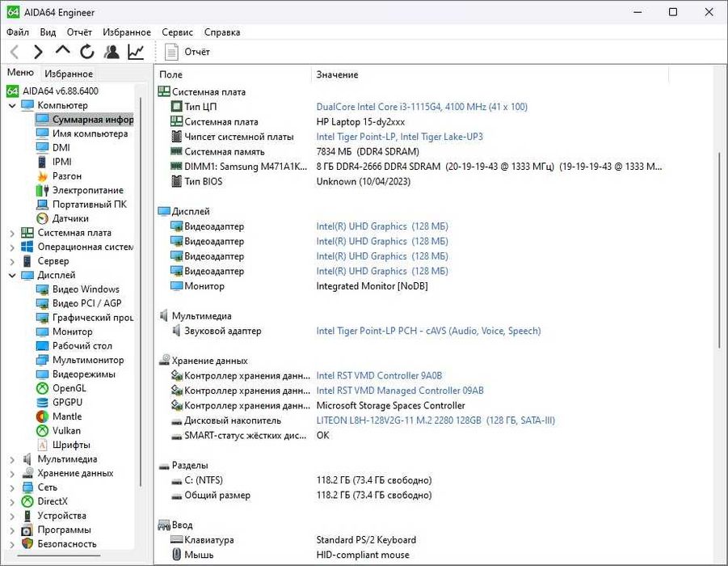Open the DualCore Intel Core i3-1115G4 link
This screenshot has width=728, height=566.
(422, 107)
